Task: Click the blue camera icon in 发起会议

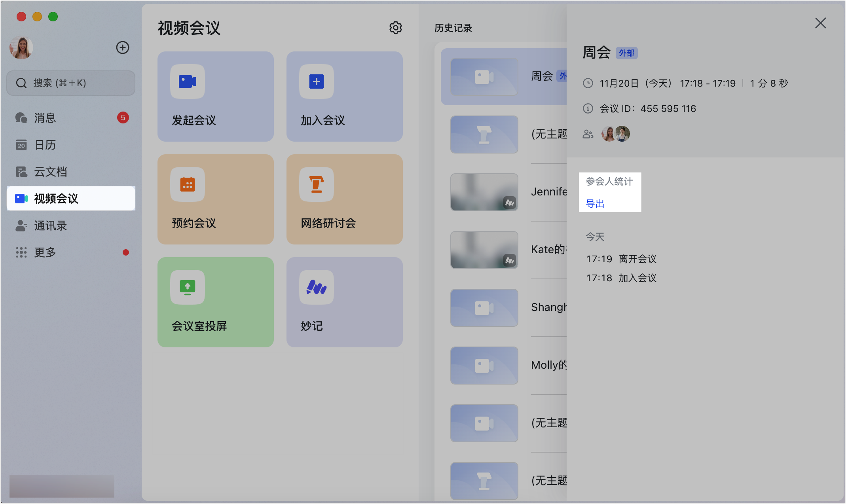Action: 188,81
